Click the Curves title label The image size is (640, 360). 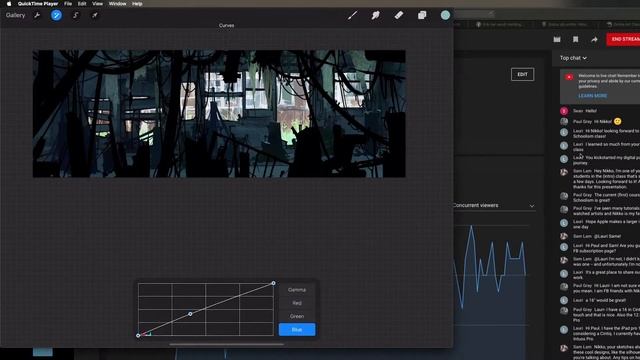(x=226, y=25)
